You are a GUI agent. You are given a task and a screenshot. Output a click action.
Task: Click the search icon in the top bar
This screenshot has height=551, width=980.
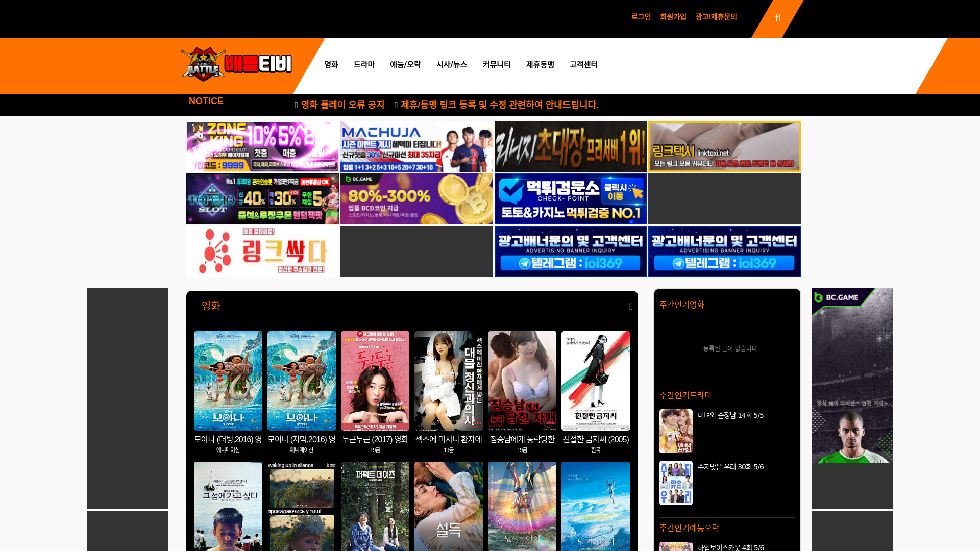point(778,18)
